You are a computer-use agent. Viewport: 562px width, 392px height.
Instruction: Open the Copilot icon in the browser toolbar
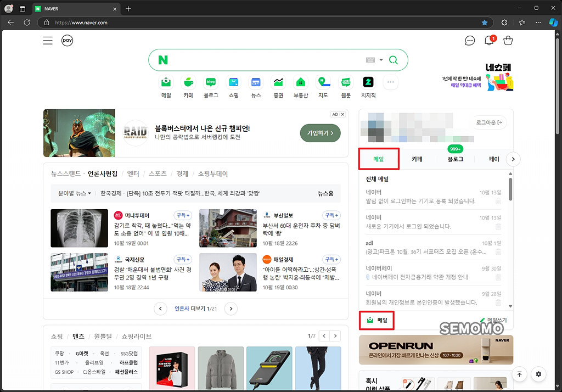553,23
